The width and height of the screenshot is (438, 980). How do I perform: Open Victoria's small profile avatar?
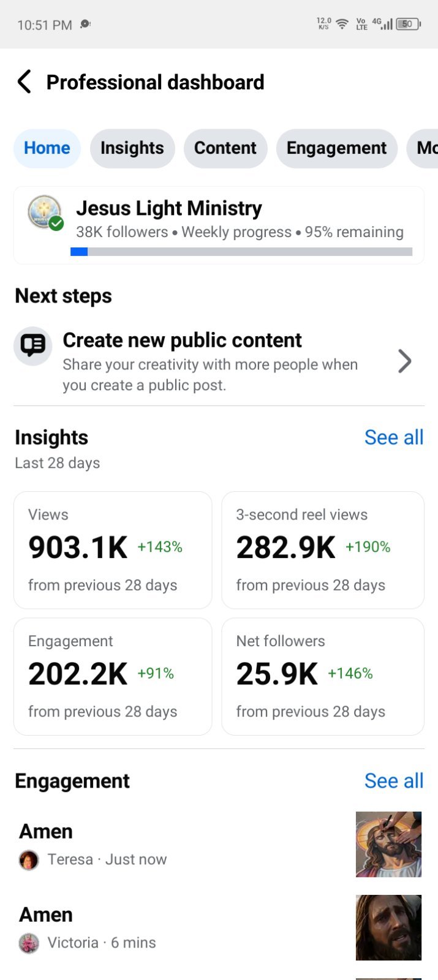29,943
